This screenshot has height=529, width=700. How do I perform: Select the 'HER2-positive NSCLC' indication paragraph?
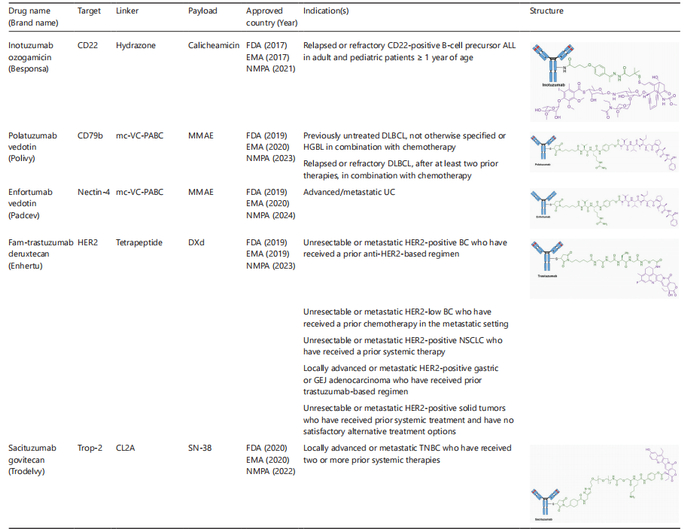pyautogui.click(x=403, y=346)
